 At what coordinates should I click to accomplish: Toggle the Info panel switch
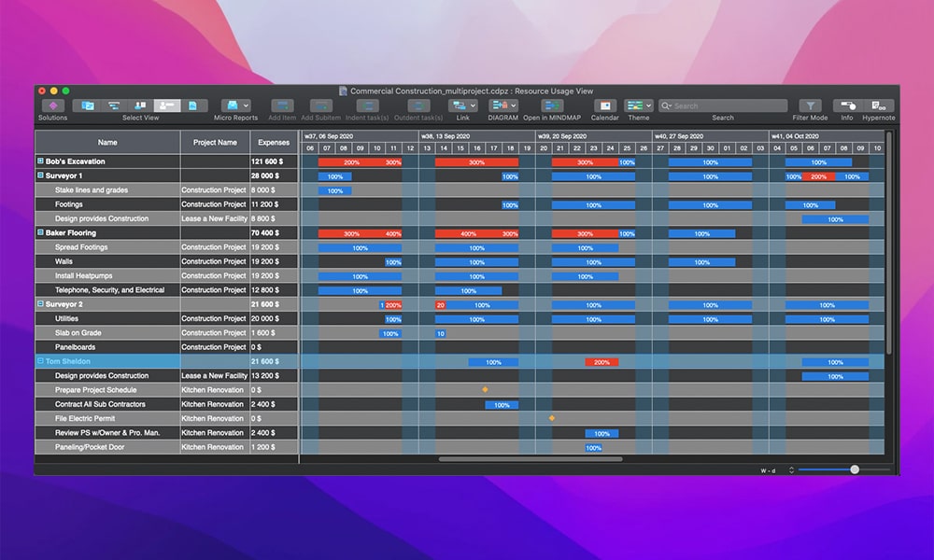click(x=846, y=106)
